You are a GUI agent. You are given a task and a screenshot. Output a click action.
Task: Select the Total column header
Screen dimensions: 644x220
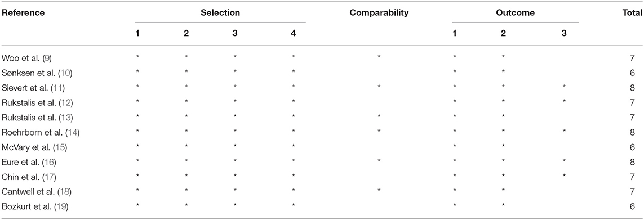click(x=633, y=13)
